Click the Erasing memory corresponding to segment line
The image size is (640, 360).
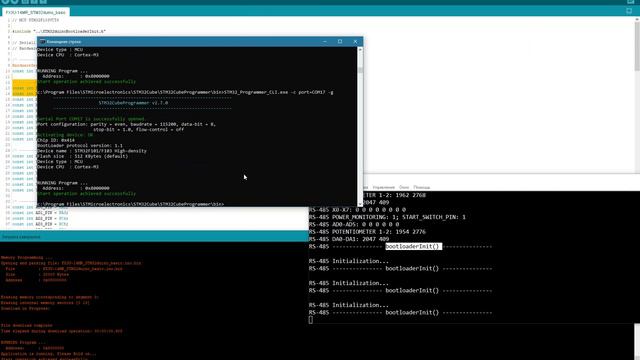click(x=49, y=297)
